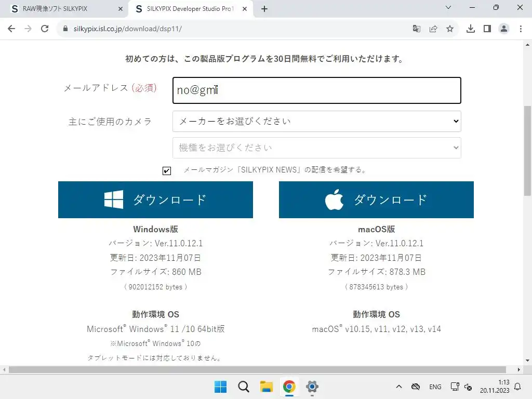Open File Explorer from taskbar
Image resolution: width=532 pixels, height=399 pixels.
[x=267, y=387]
